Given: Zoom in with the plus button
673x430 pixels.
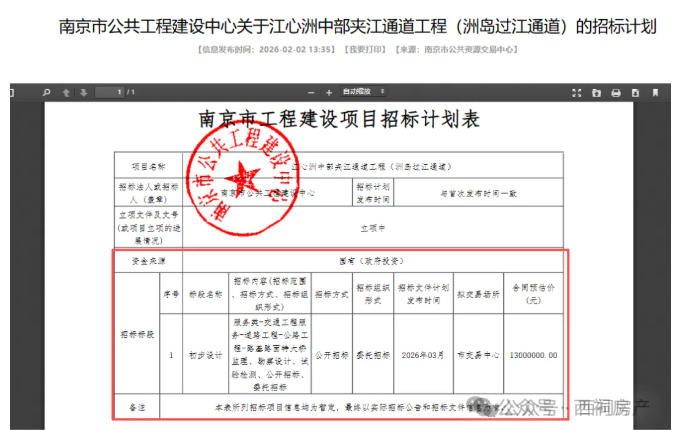Looking at the screenshot, I should [x=328, y=93].
